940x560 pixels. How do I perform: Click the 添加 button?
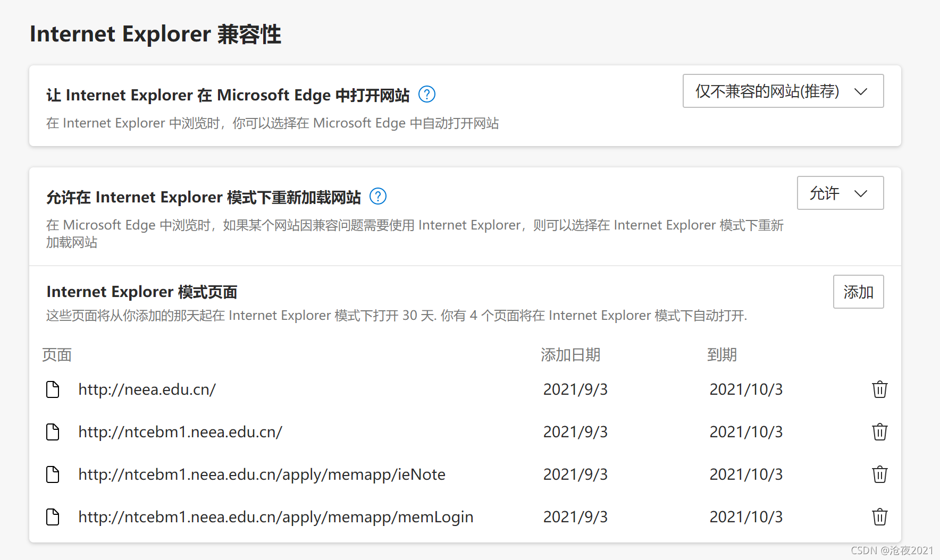[858, 292]
